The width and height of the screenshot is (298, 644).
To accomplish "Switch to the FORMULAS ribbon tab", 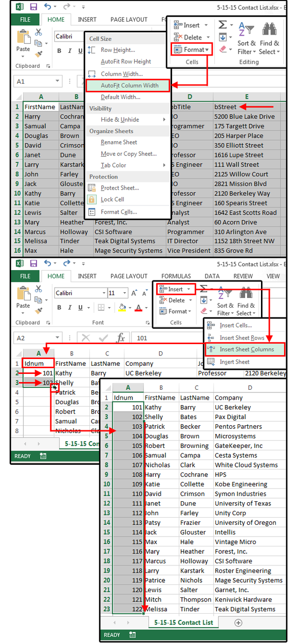I will click(176, 276).
